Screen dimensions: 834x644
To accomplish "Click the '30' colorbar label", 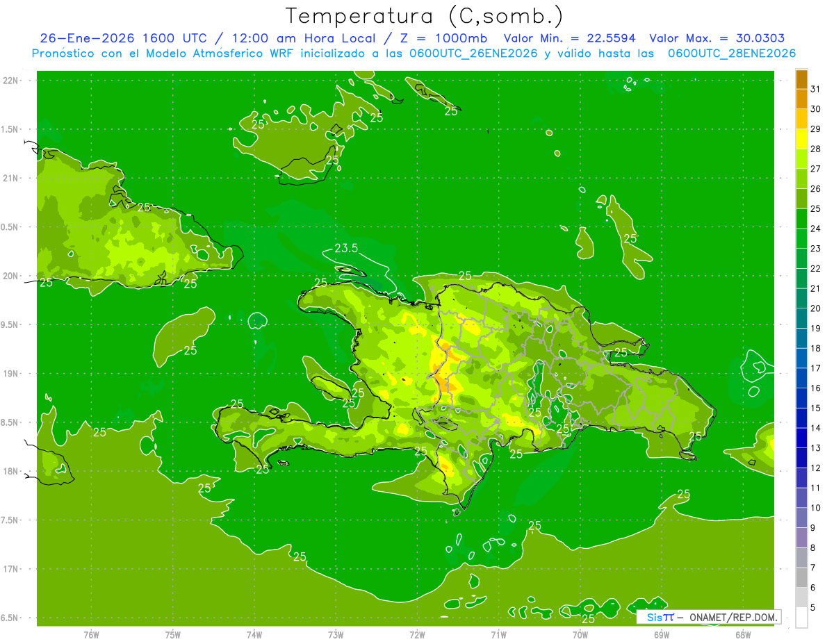I will pyautogui.click(x=816, y=109).
